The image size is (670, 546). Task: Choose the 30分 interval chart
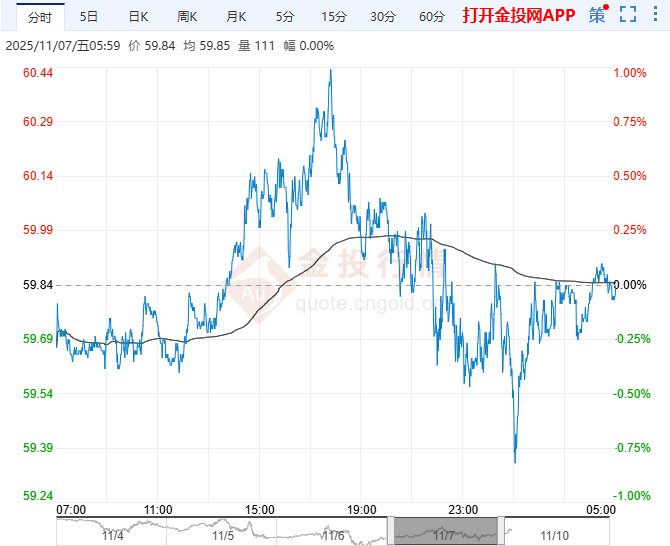pyautogui.click(x=383, y=16)
